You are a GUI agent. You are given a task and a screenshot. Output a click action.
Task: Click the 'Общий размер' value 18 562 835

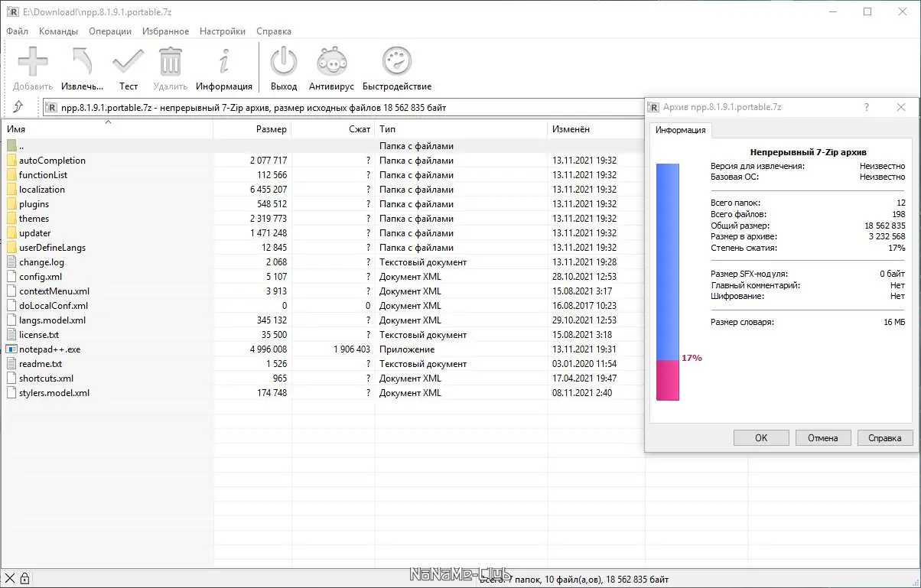(x=885, y=226)
